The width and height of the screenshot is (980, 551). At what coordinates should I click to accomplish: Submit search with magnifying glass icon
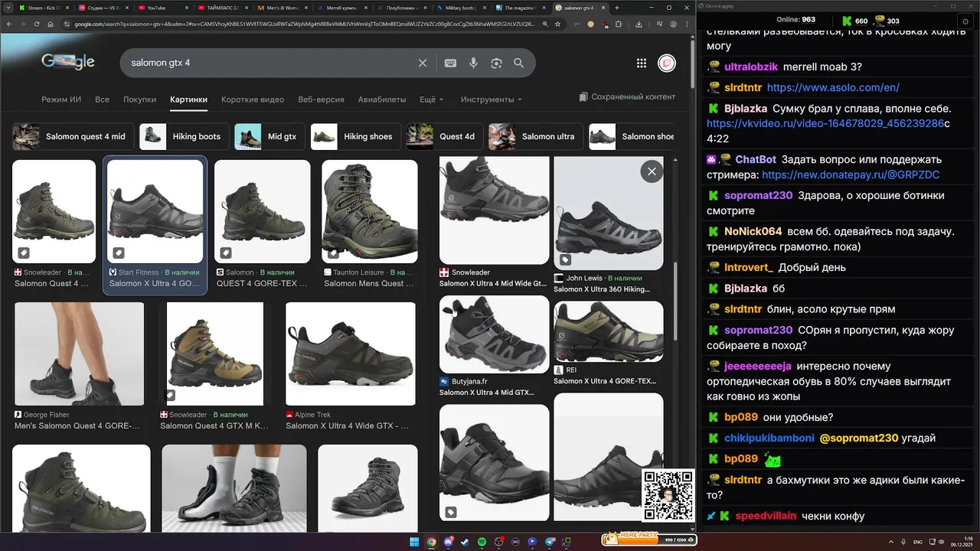coord(518,63)
